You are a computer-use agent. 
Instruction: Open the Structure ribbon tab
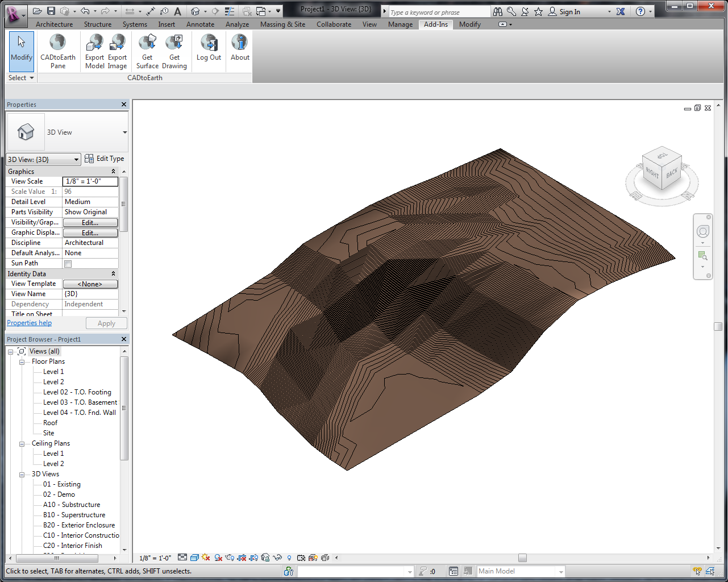coord(98,24)
